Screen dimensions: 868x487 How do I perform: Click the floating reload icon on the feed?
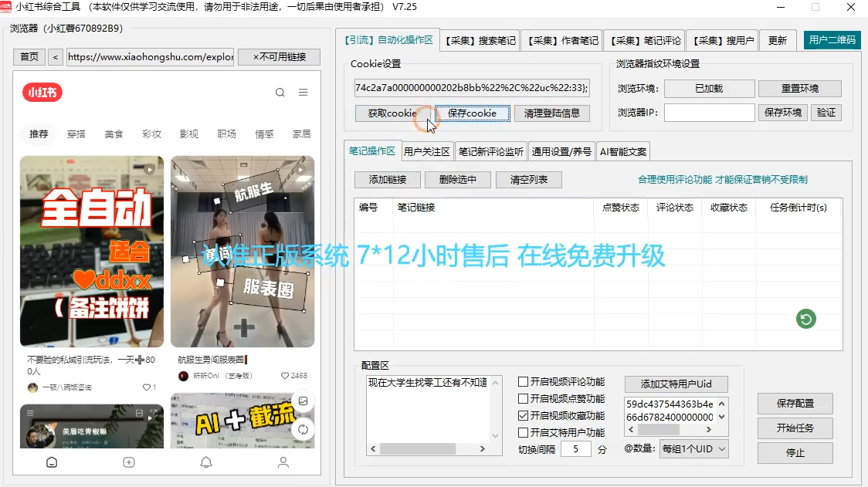pyautogui.click(x=303, y=429)
